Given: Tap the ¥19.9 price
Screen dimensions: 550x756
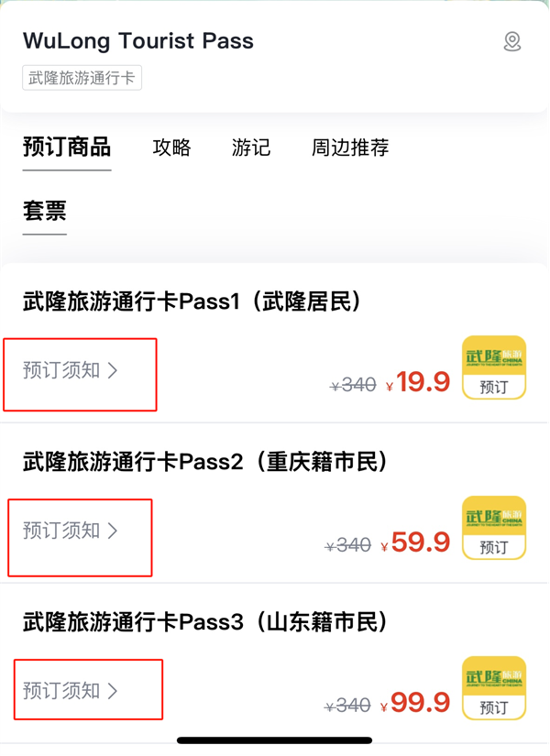Looking at the screenshot, I should pyautogui.click(x=419, y=382).
